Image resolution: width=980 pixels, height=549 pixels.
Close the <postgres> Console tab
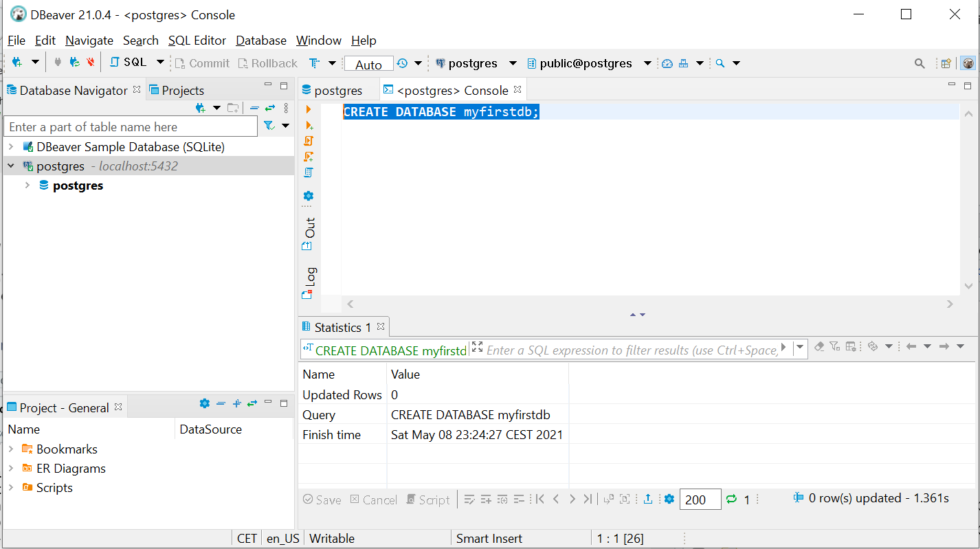tap(517, 89)
